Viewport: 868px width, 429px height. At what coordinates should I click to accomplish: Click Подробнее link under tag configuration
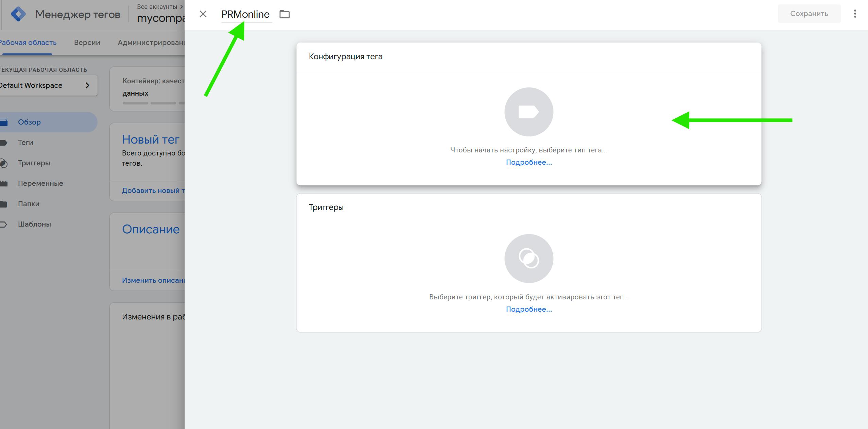click(528, 162)
